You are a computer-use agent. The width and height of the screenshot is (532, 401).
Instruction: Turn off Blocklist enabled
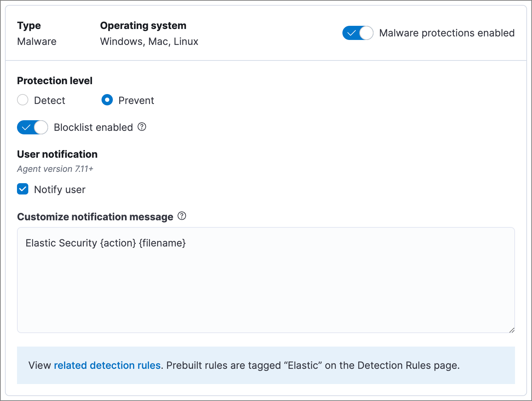[x=32, y=127]
